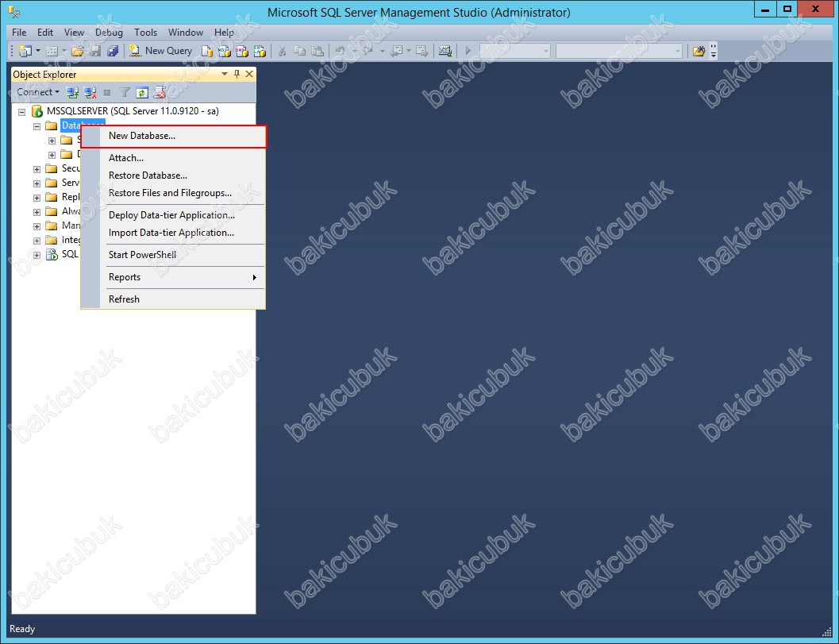Open the File menu
Image resolution: width=839 pixels, height=644 pixels.
pos(19,32)
